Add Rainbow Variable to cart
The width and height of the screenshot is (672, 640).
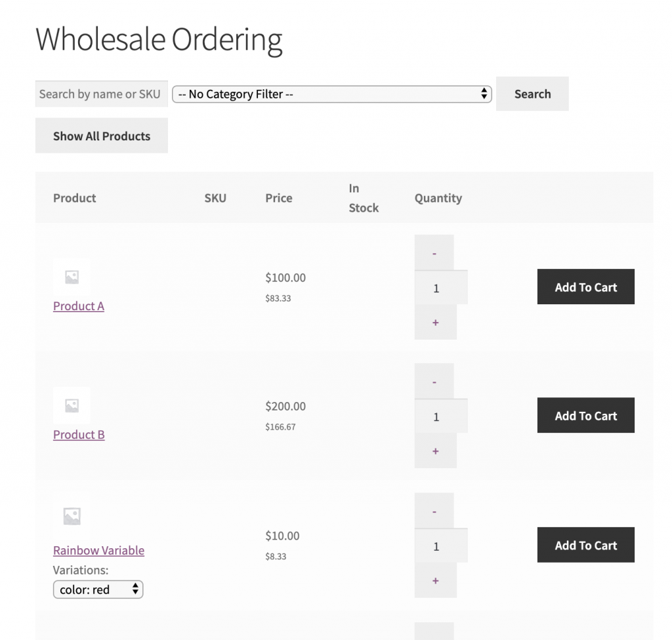click(x=585, y=545)
